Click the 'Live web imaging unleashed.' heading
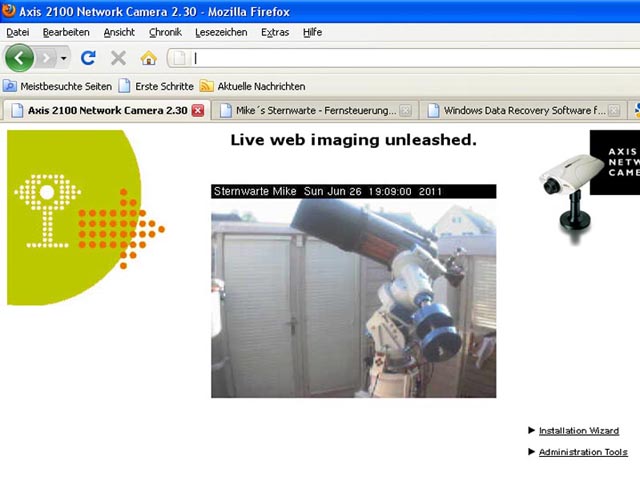Viewport: 640px width, 480px height. click(x=353, y=140)
